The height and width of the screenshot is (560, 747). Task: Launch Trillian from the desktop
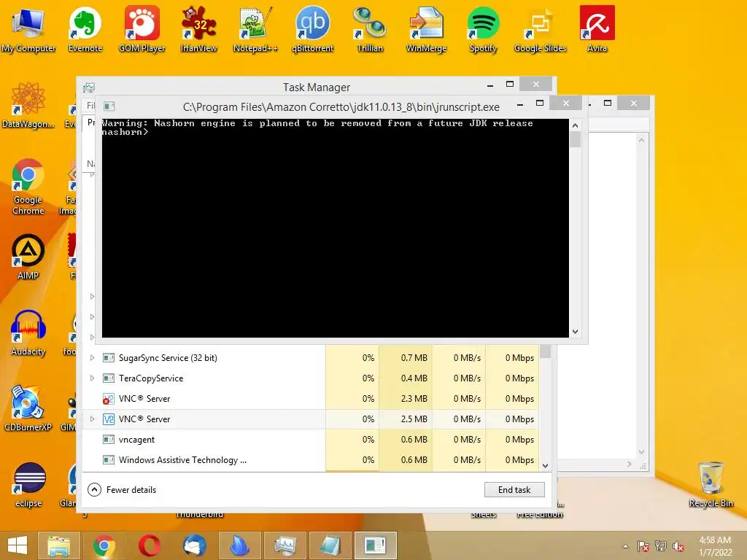point(370,29)
